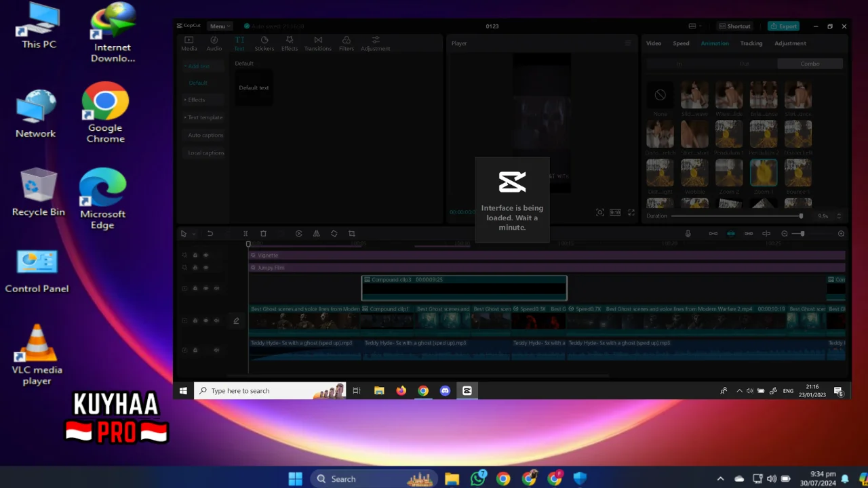The width and height of the screenshot is (868, 488).
Task: Click the timeline zoom slider handle
Action: pyautogui.click(x=802, y=234)
